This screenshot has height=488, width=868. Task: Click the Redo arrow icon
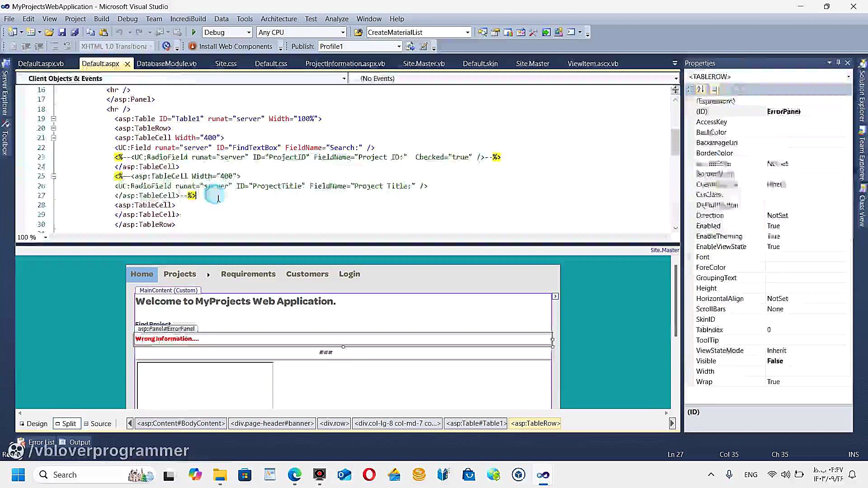(x=139, y=32)
